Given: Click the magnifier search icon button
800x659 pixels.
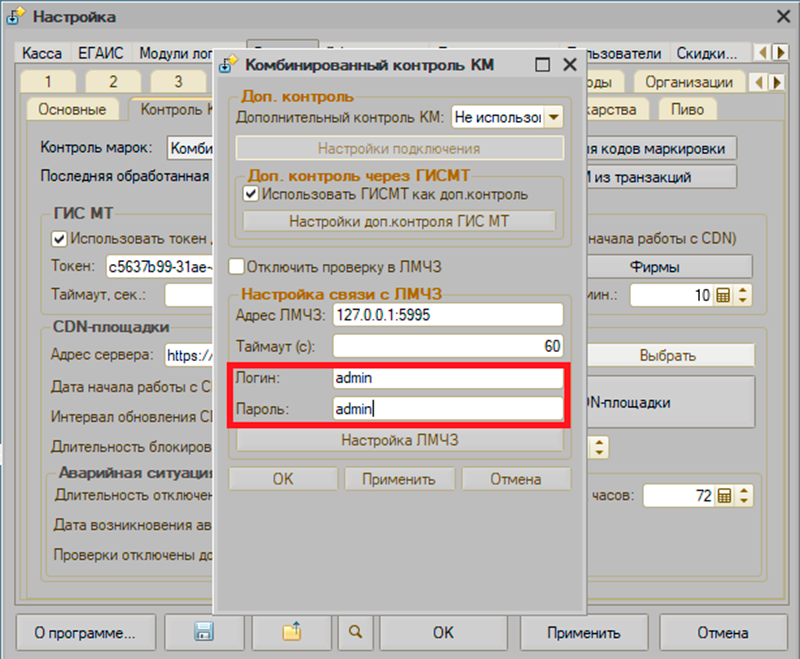Looking at the screenshot, I should [355, 632].
